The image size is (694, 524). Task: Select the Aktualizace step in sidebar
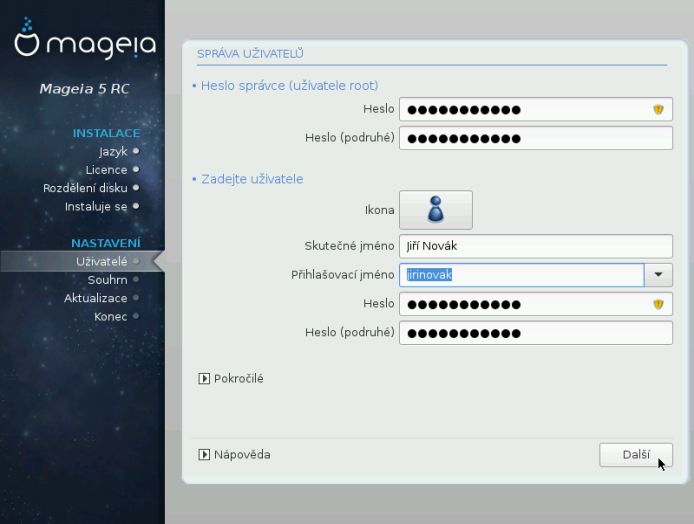tap(95, 298)
